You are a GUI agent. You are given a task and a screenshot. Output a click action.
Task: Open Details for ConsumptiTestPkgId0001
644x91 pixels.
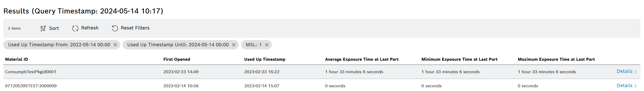pos(624,71)
